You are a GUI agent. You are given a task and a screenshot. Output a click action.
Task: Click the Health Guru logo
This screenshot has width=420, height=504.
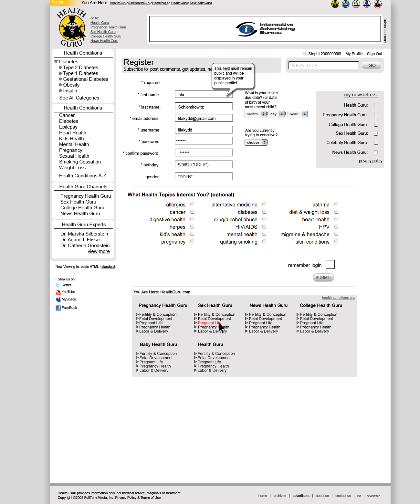[x=72, y=28]
